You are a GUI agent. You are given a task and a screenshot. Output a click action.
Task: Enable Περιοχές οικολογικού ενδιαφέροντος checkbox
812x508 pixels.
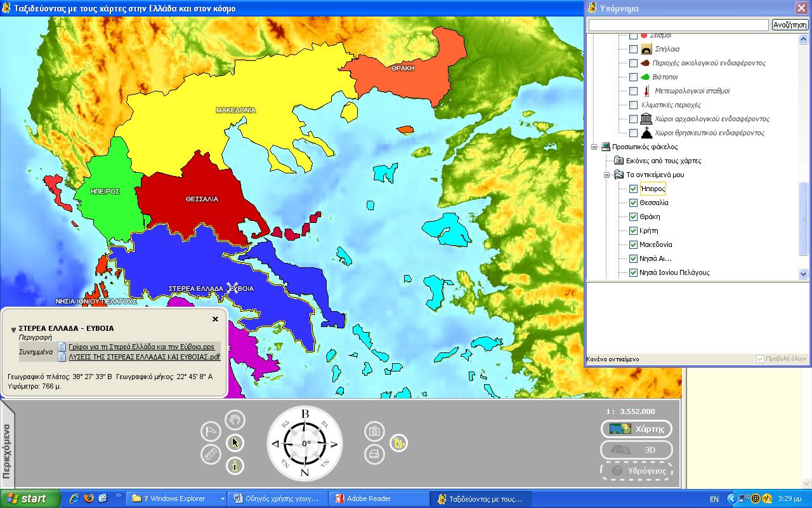[x=633, y=63]
